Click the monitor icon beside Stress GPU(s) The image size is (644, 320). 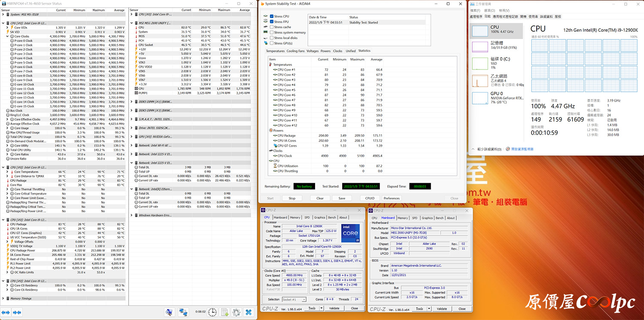pos(266,43)
